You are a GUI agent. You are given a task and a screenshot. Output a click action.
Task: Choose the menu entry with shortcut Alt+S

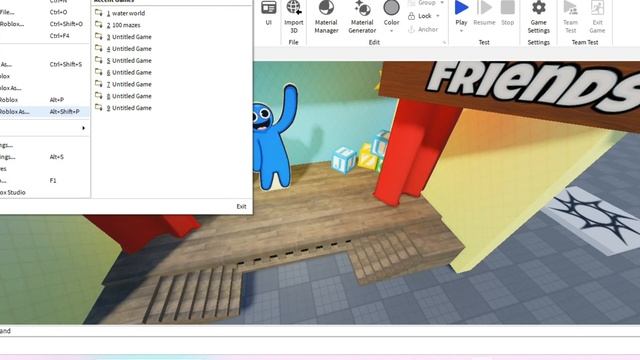44,157
